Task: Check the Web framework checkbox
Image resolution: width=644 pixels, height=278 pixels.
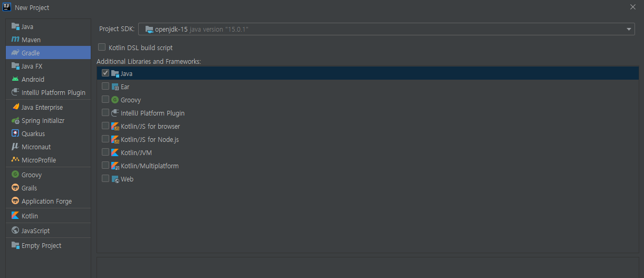Action: [105, 178]
